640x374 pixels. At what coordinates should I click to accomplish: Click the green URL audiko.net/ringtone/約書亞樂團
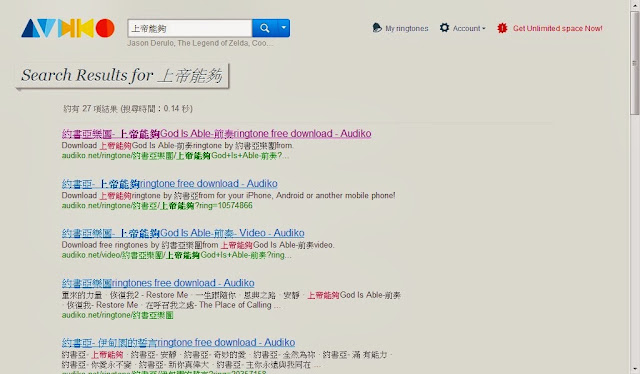pos(118,315)
